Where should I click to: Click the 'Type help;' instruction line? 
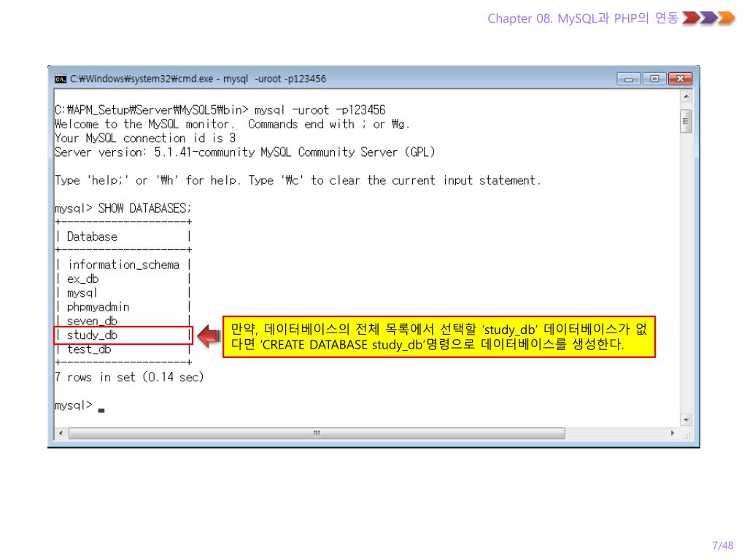(x=298, y=181)
